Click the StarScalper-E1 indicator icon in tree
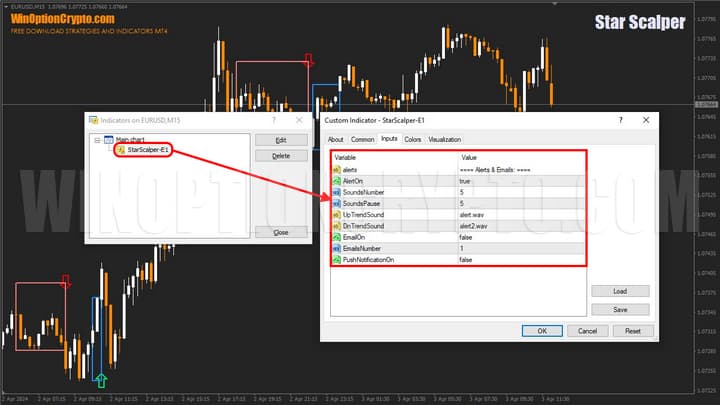 point(121,150)
